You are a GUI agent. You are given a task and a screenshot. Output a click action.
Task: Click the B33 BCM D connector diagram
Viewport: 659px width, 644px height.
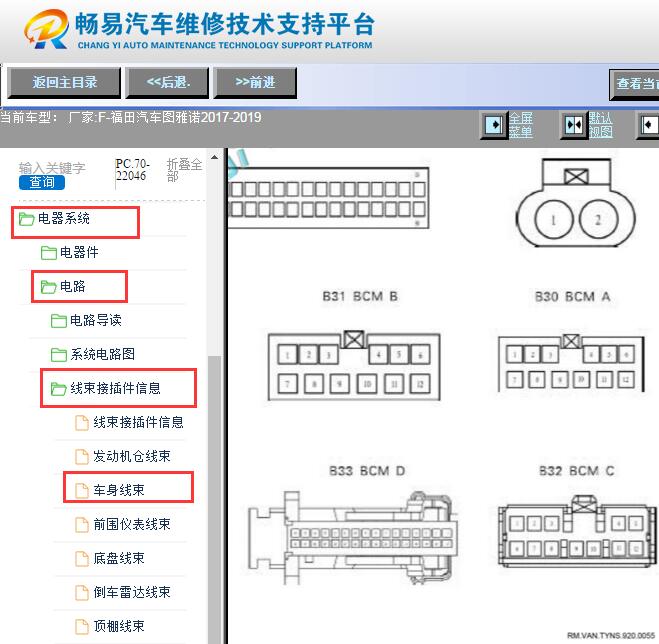click(352, 538)
